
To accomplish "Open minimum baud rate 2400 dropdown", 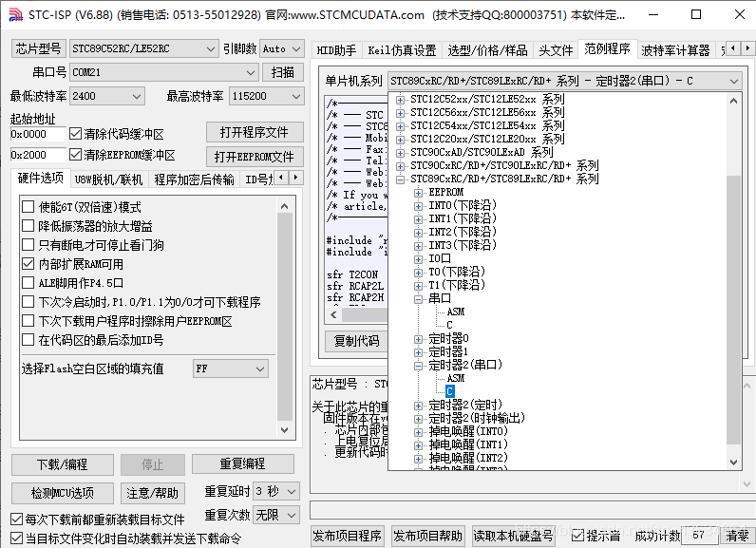I will (107, 96).
